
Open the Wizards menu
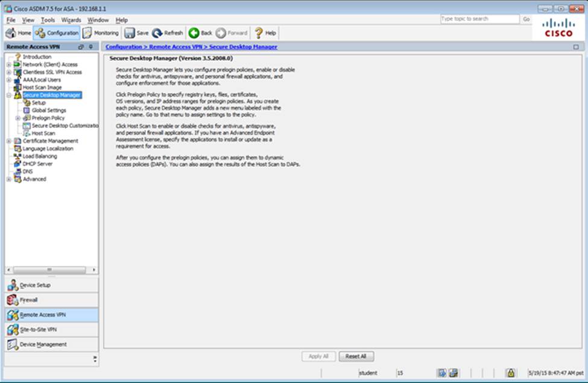[x=71, y=20]
